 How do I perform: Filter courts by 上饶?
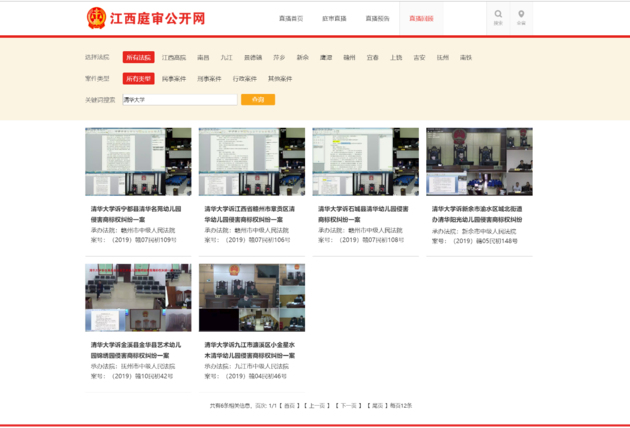click(396, 57)
